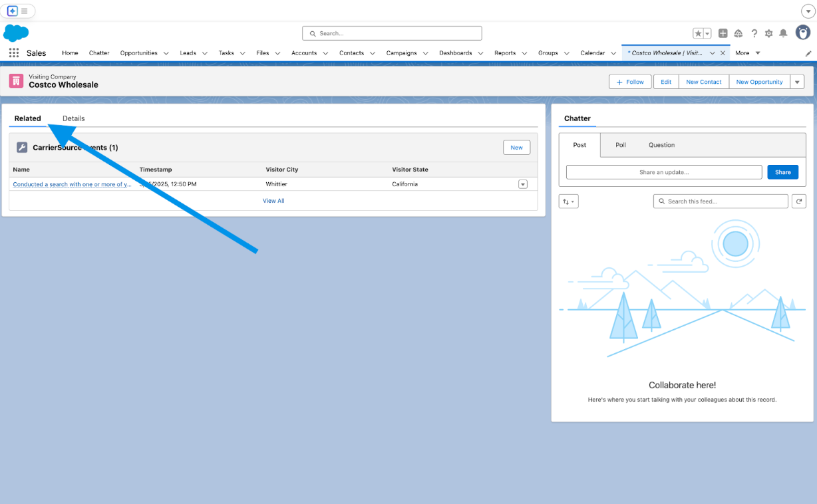Edit navigation items with pencil icon
Screen dimensions: 817x504
pos(808,53)
